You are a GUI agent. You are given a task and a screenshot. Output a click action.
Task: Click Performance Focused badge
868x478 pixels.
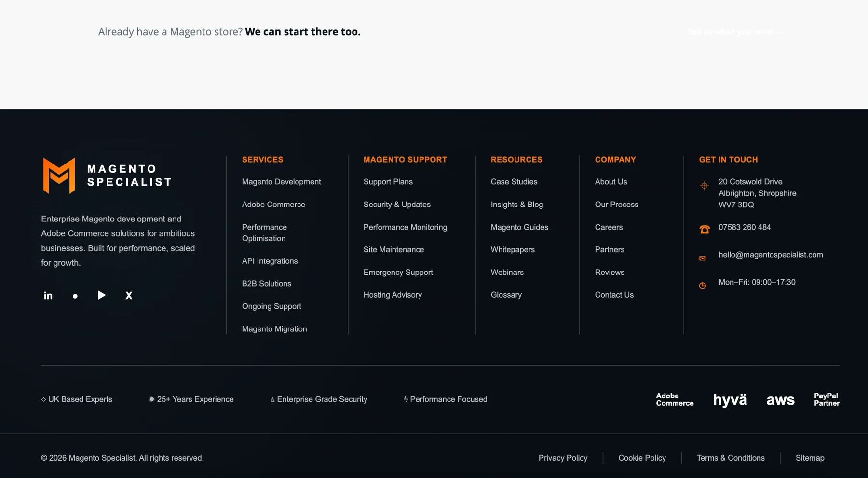coord(445,399)
